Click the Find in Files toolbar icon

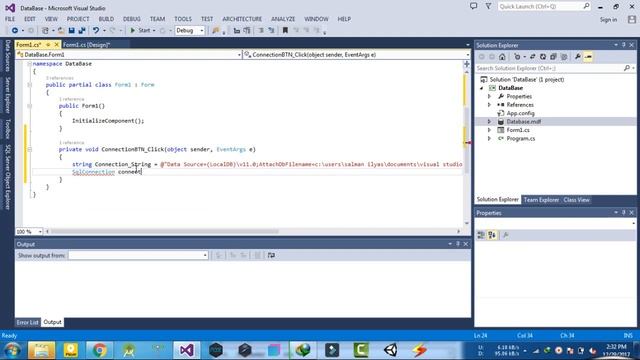tap(216, 31)
